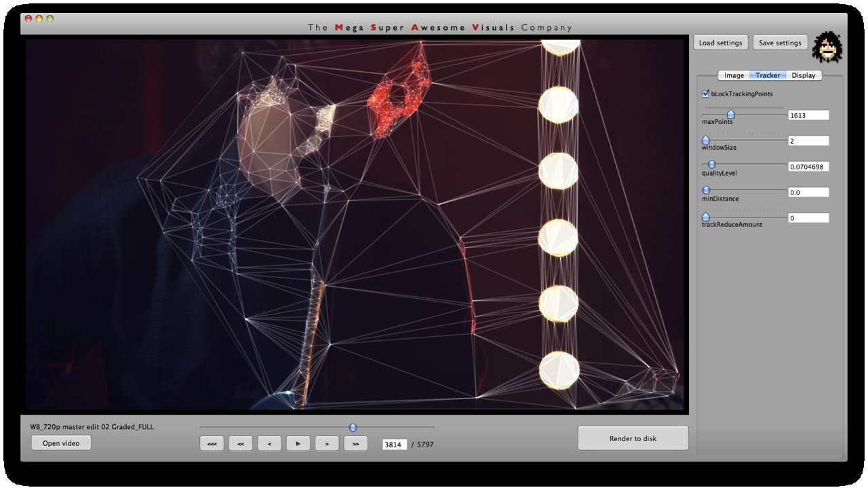Switch to the Image tab
Image resolution: width=868 pixels, height=490 pixels.
(x=734, y=75)
